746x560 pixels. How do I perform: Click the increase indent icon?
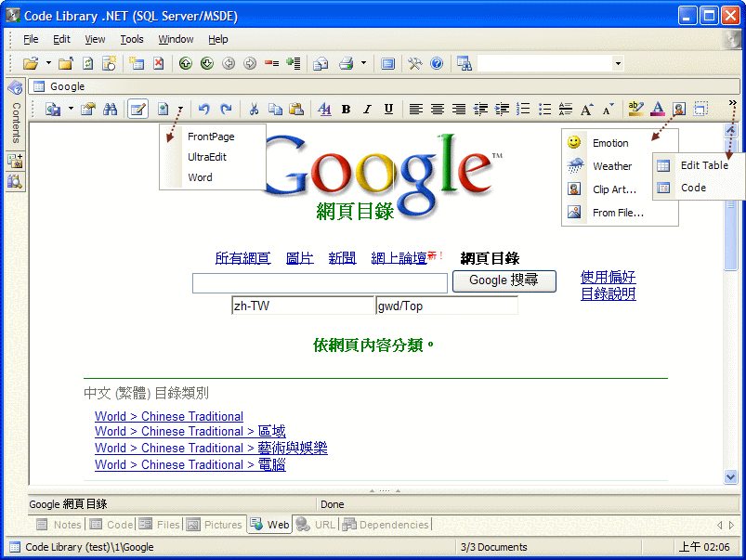point(502,110)
